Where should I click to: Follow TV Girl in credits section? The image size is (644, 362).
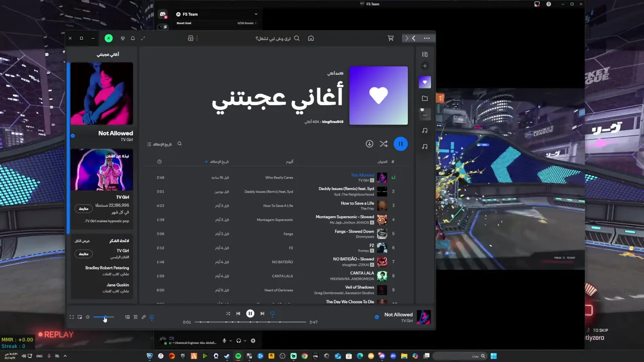(x=84, y=254)
